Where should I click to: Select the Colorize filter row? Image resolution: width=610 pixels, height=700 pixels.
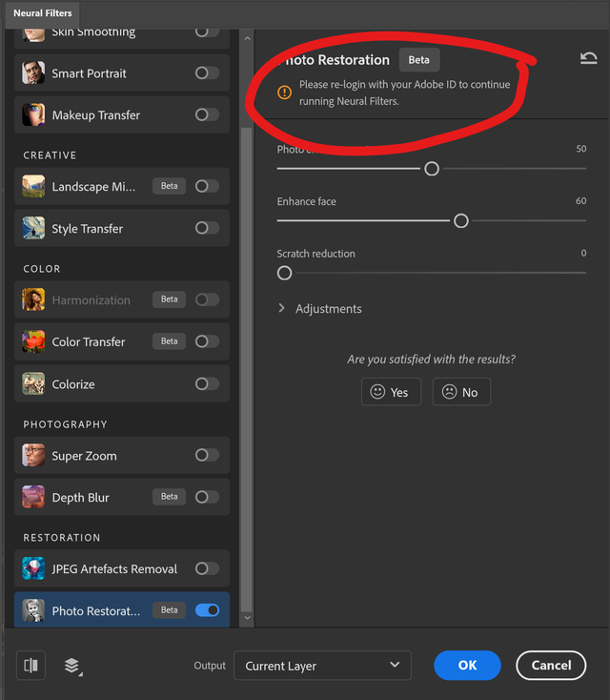pos(122,383)
